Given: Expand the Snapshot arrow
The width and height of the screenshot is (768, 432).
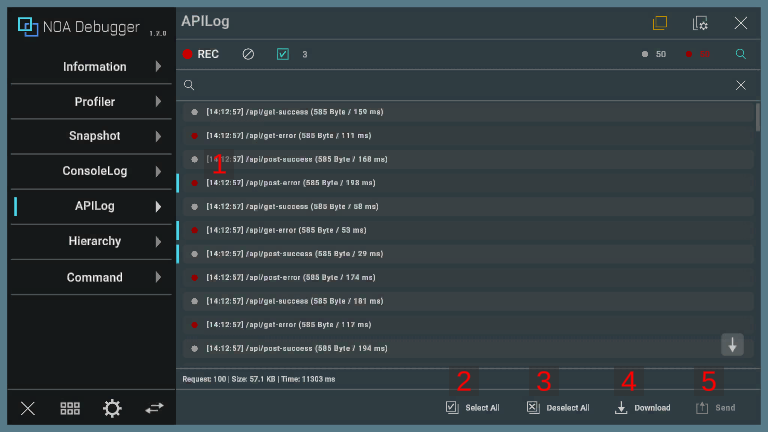Looking at the screenshot, I should pos(158,136).
